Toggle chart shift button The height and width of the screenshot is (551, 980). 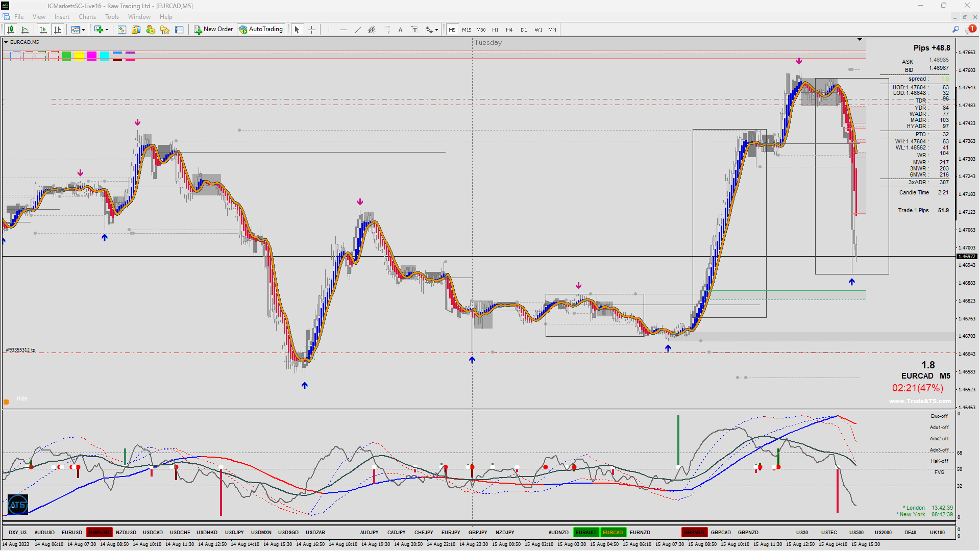point(58,30)
